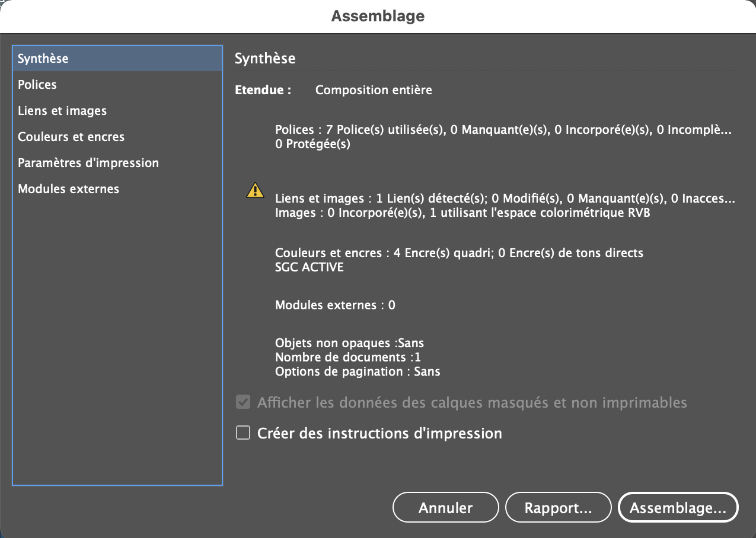Screen dimensions: 756x538
Task: Go to Couleurs et encres section
Action: pyautogui.click(x=71, y=137)
